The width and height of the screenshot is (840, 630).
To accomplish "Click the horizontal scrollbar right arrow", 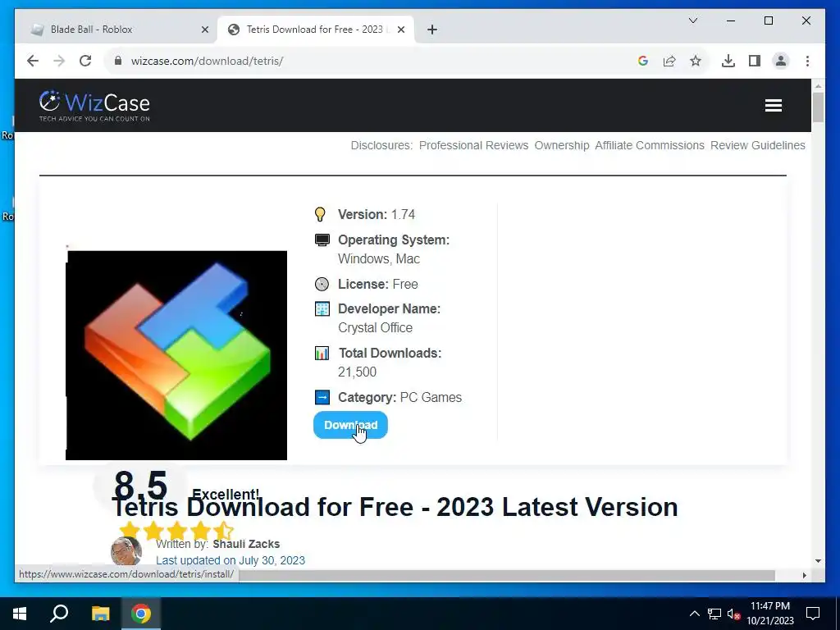I will 804,575.
